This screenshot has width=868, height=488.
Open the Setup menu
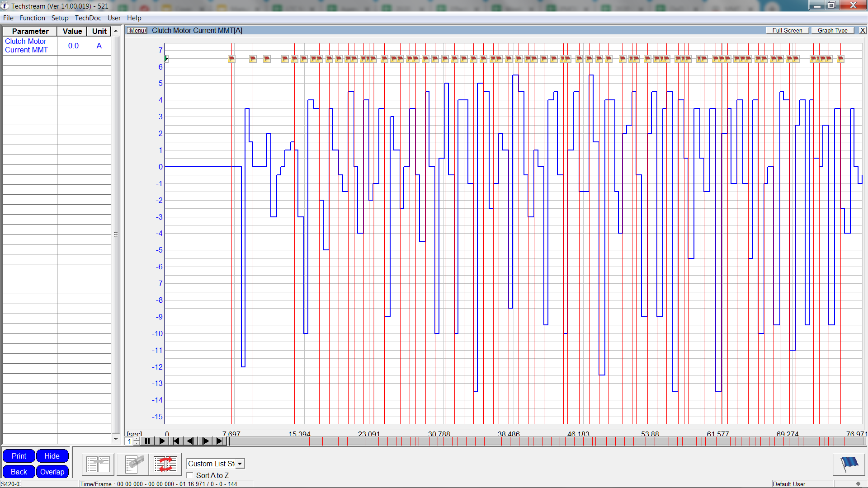coord(60,18)
